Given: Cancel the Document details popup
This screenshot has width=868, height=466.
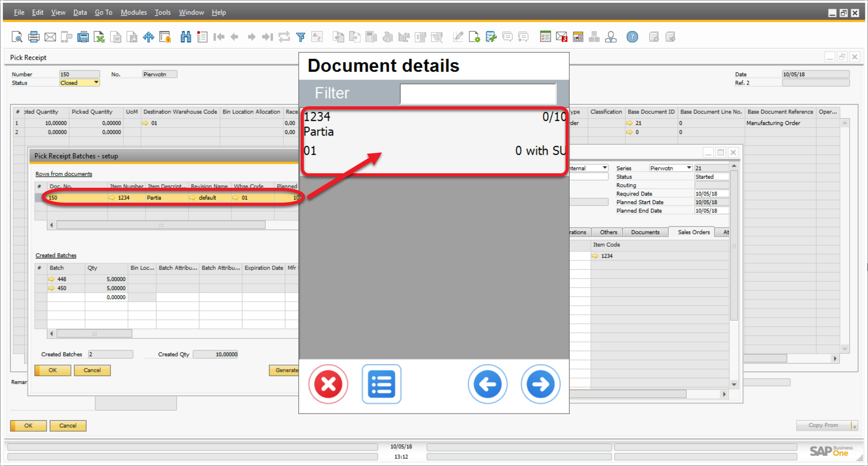Looking at the screenshot, I should (x=328, y=384).
